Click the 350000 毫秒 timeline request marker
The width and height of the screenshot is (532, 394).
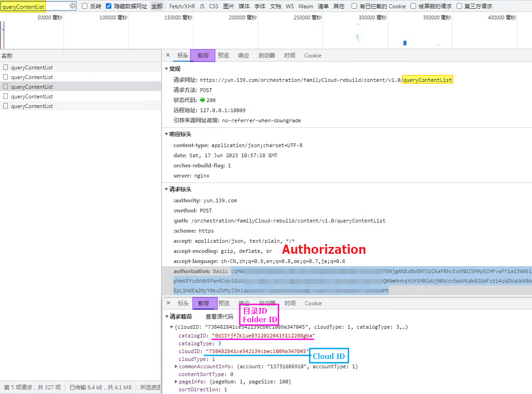coord(405,43)
